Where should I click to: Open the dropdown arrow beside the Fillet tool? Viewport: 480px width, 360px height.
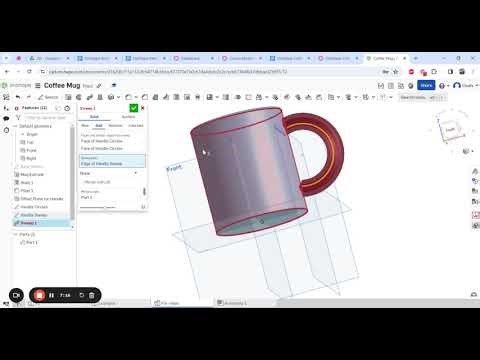coord(136,97)
